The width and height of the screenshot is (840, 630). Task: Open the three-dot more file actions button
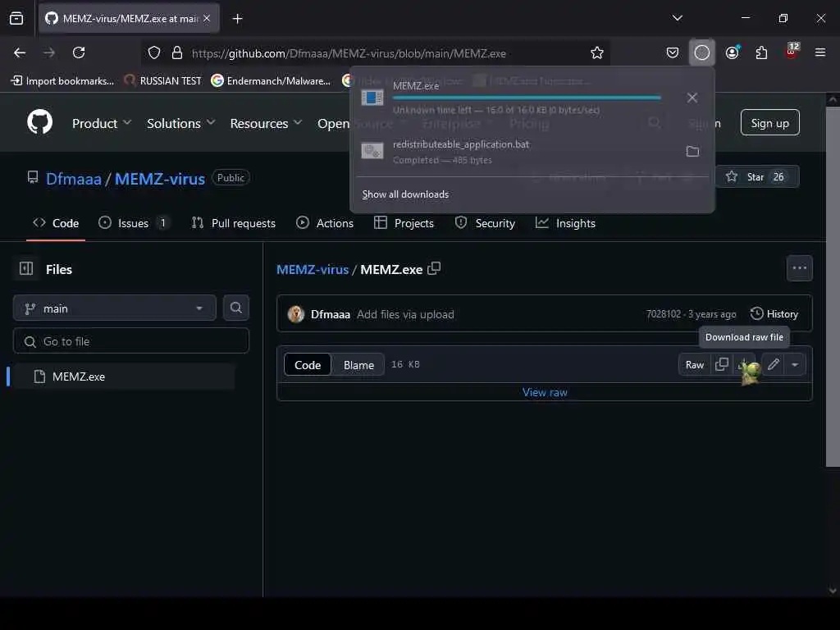799,268
